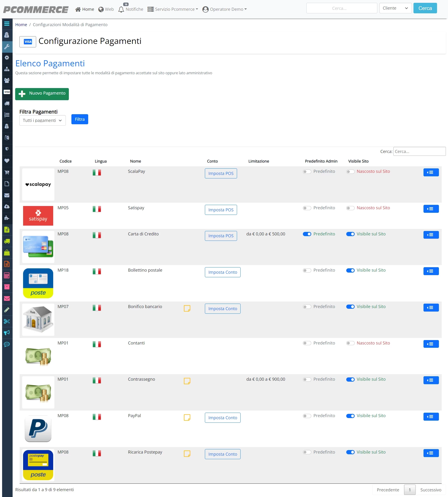448x497 pixels.
Task: Toggle the sidebar hamburger menu icon
Action: pyautogui.click(x=7, y=24)
